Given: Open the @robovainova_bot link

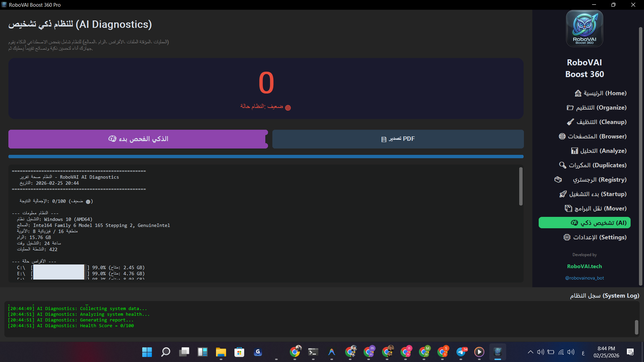Looking at the screenshot, I should (x=584, y=278).
